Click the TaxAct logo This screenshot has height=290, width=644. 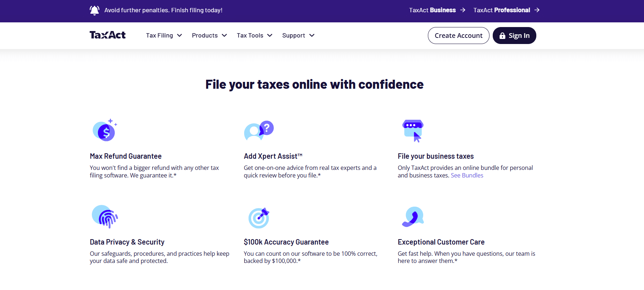108,35
